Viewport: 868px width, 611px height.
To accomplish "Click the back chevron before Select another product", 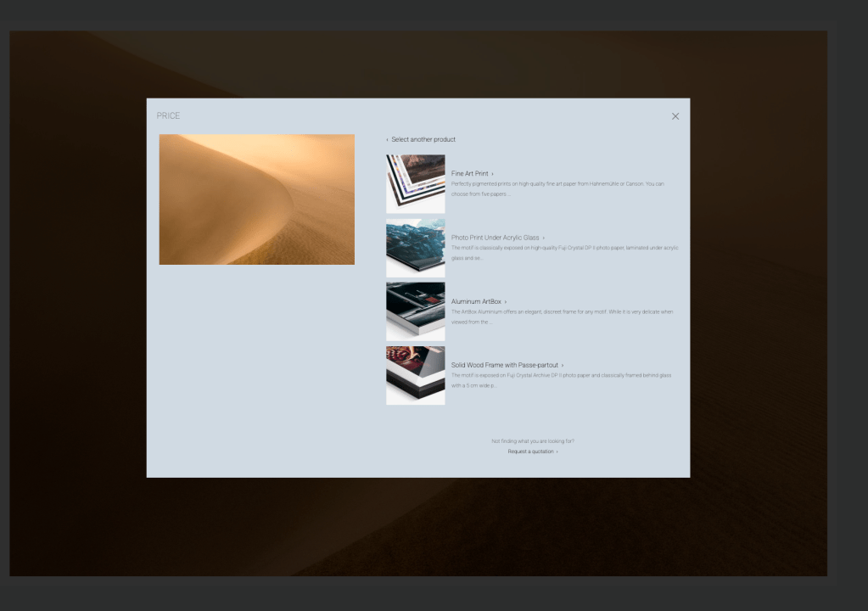I will [387, 140].
